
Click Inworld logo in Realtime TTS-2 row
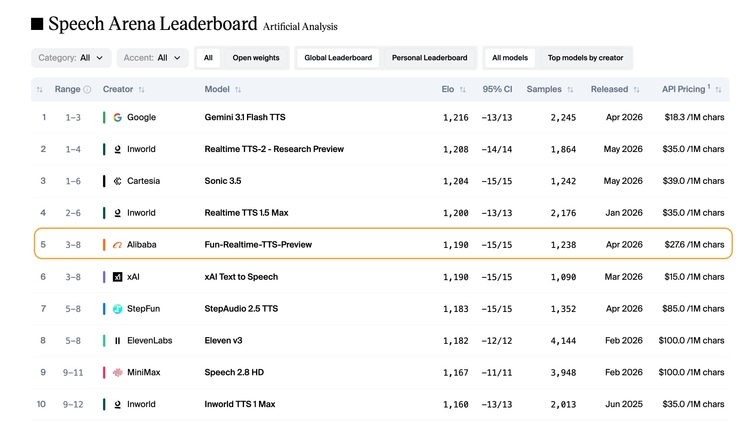click(117, 149)
